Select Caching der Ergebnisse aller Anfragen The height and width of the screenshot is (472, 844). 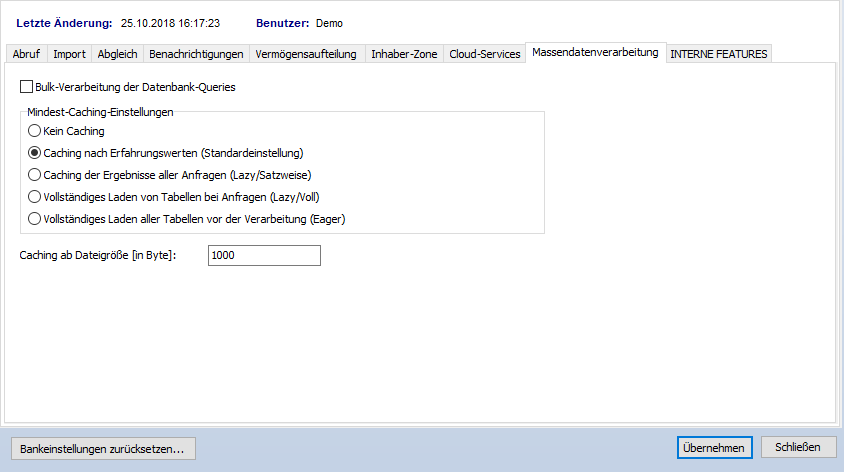pyautogui.click(x=35, y=175)
